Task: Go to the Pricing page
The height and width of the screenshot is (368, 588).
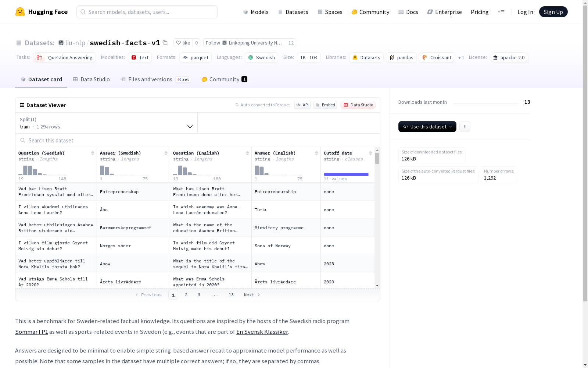Action: coord(480,12)
